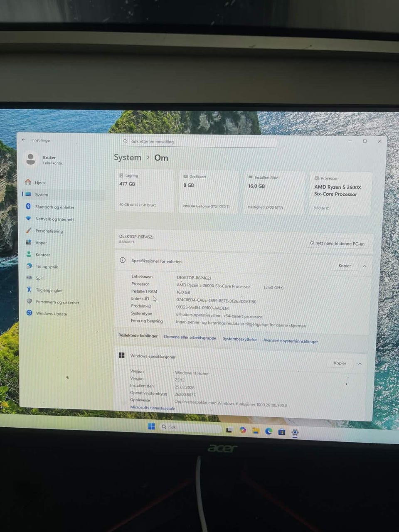Click 'NVIDIA GeForce GTX 1070 Ti' text
Screen dimensions: 399x532
click(x=206, y=206)
